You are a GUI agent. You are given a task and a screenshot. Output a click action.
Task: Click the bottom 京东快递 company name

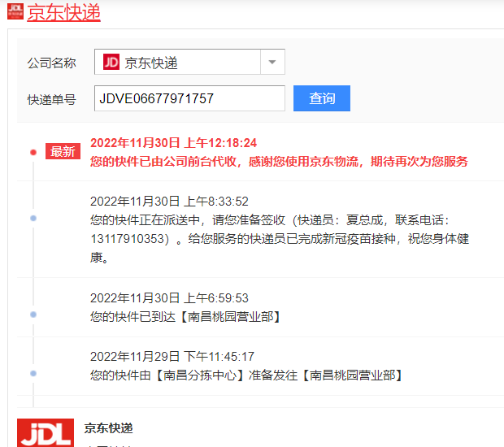(109, 428)
